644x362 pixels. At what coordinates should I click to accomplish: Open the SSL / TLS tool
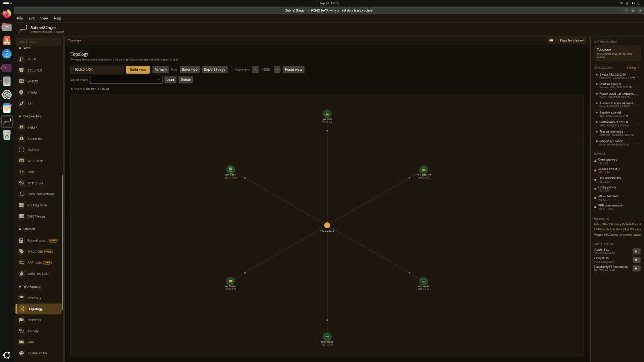click(39, 70)
